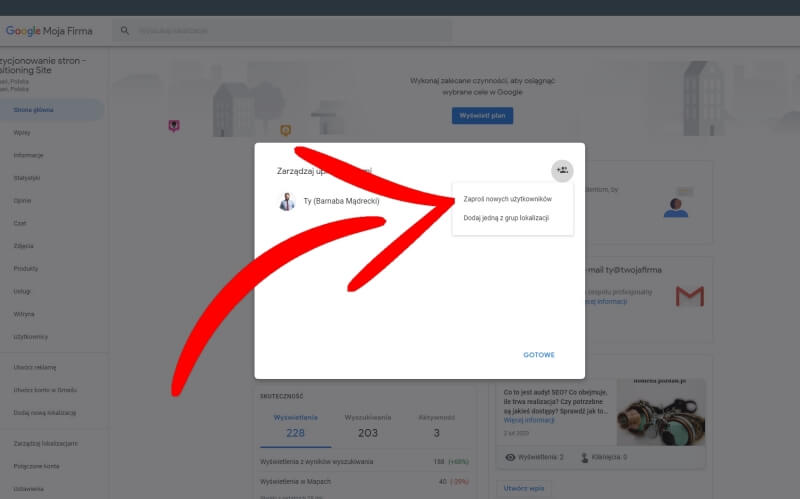Screen dimensions: 800x499
Task: Click the 'Utwórz wpis' button
Action: pyautogui.click(x=524, y=488)
